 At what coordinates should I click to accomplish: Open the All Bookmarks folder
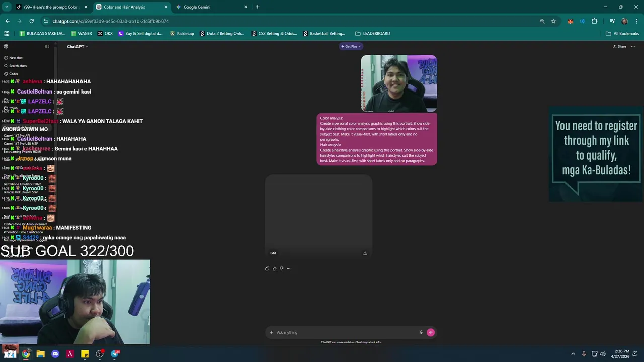(622, 33)
